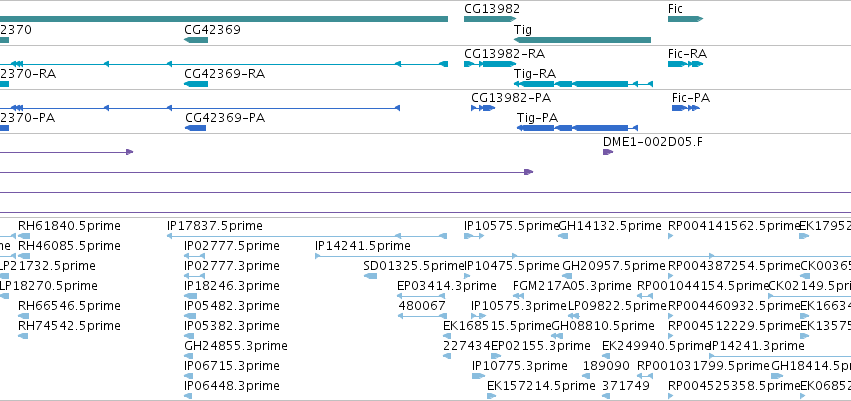The image size is (851, 401).
Task: Click transcript label CG42369-RA
Action: [224, 73]
